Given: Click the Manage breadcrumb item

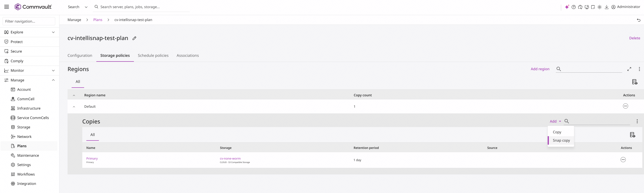Looking at the screenshot, I should pyautogui.click(x=74, y=20).
